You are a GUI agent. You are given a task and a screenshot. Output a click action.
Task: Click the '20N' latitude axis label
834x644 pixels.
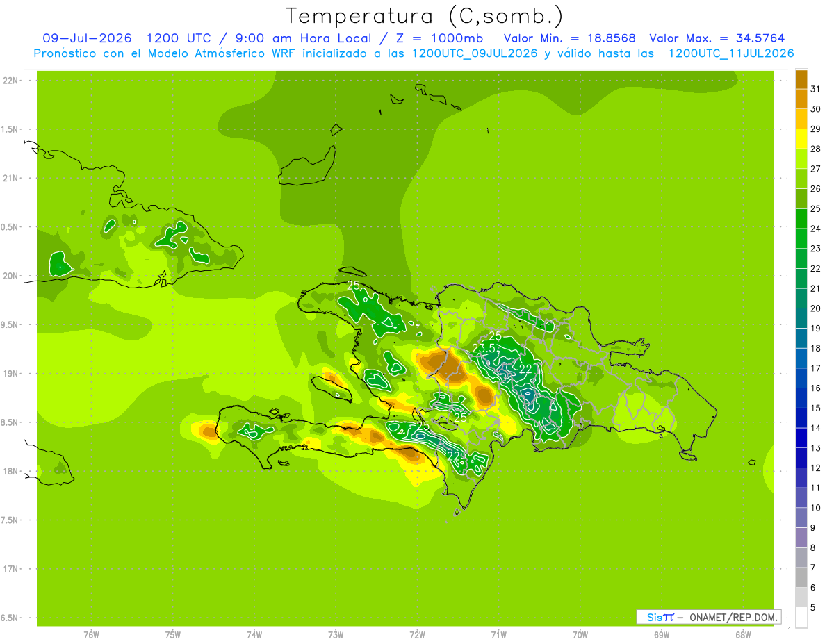[x=10, y=276]
